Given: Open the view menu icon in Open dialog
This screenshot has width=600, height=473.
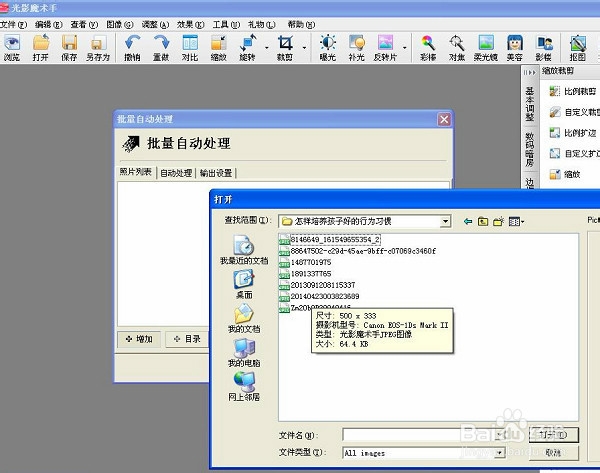Looking at the screenshot, I should (x=516, y=221).
